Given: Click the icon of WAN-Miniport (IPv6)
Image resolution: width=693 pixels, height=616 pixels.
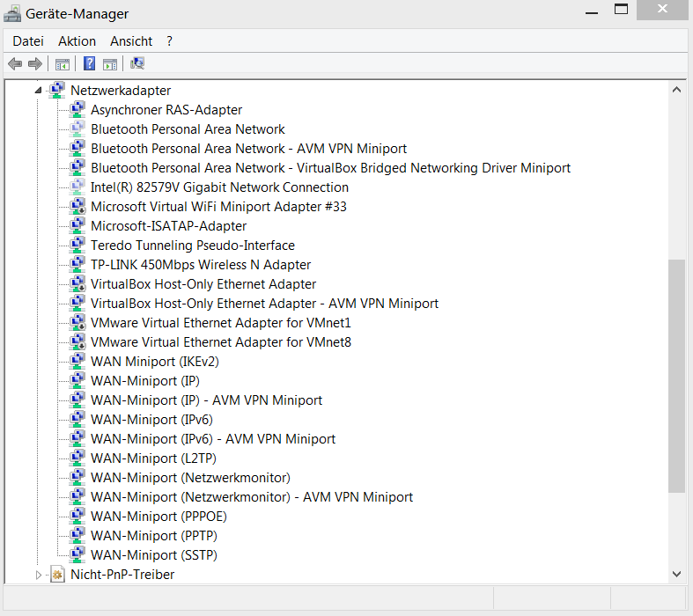Looking at the screenshot, I should click(x=77, y=420).
